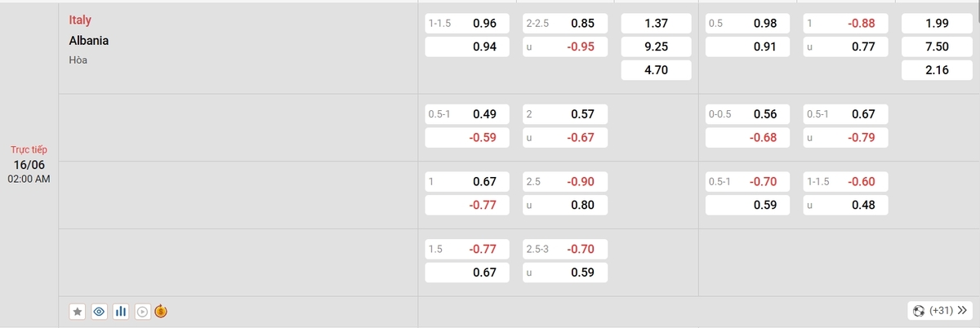Viewport: 980px width, 328px height.
Task: Pick first-half under odds 0.48
Action: [x=845, y=205]
